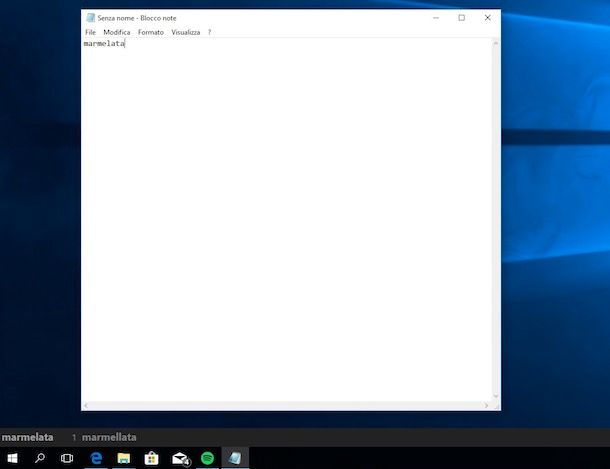Click the horizontal scrollbar left arrow
The width and height of the screenshot is (610, 469).
pyautogui.click(x=86, y=406)
